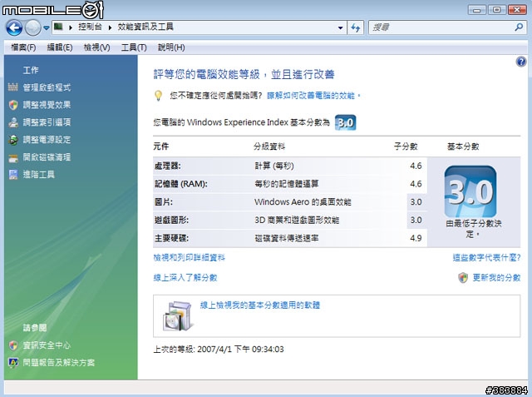Open 資訊安全中心 link

coord(47,345)
